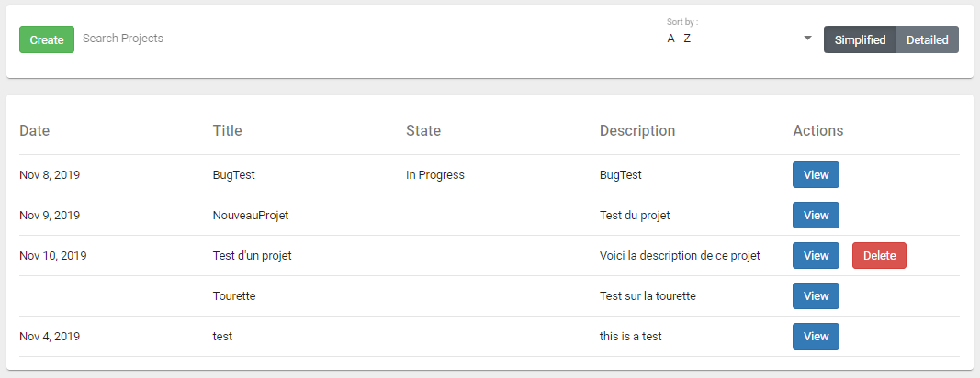Delete the Test d'un projet project

879,256
